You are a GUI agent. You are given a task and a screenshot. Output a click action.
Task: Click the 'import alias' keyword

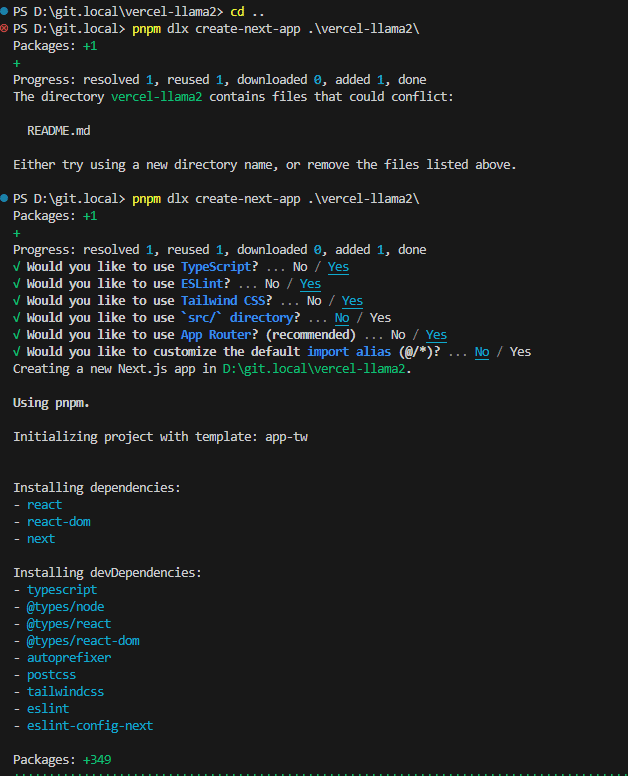[x=349, y=351]
